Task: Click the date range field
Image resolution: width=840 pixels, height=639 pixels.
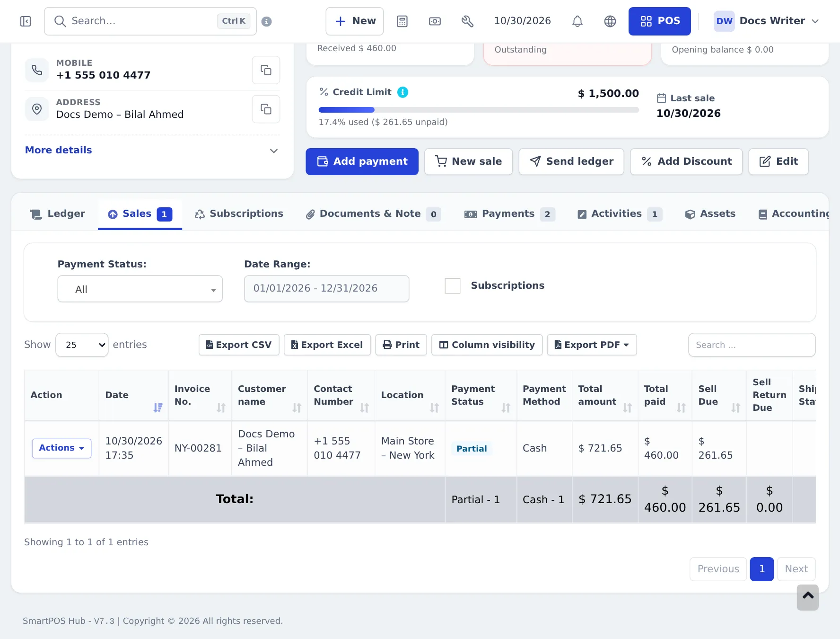Action: [x=326, y=289]
